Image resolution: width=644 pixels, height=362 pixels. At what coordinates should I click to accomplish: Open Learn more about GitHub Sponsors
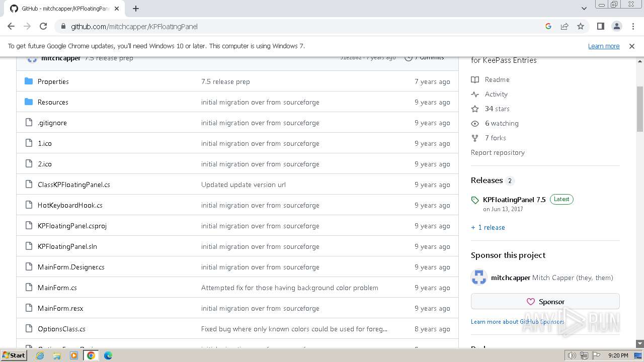coord(518,322)
